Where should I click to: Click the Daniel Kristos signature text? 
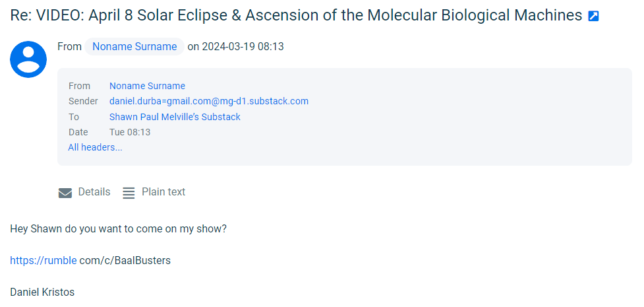42,291
